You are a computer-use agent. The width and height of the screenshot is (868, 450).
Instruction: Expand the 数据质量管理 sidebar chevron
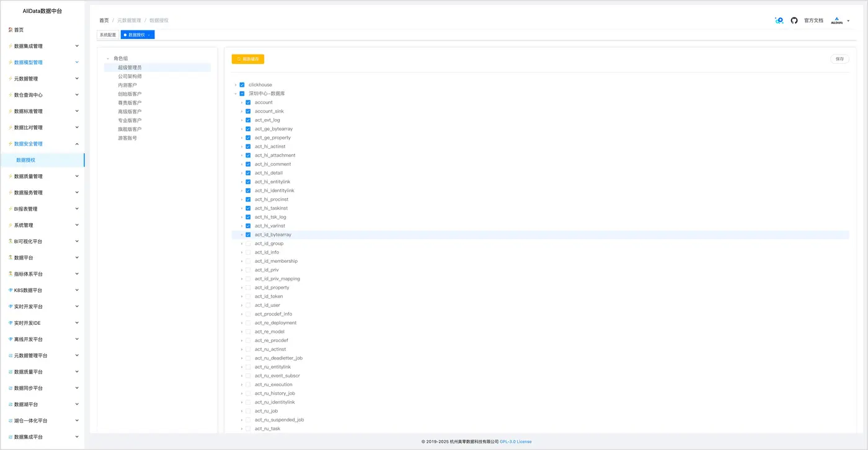77,176
